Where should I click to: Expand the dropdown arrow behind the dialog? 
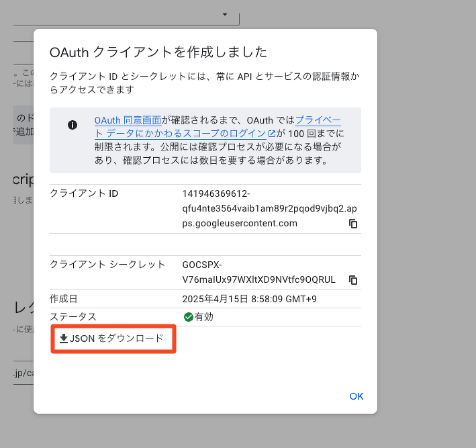tap(225, 14)
